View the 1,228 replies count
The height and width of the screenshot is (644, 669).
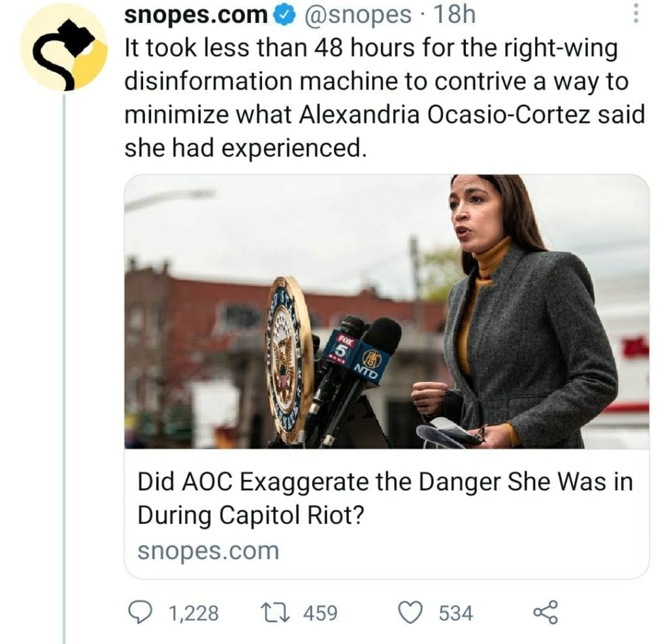tap(193, 613)
